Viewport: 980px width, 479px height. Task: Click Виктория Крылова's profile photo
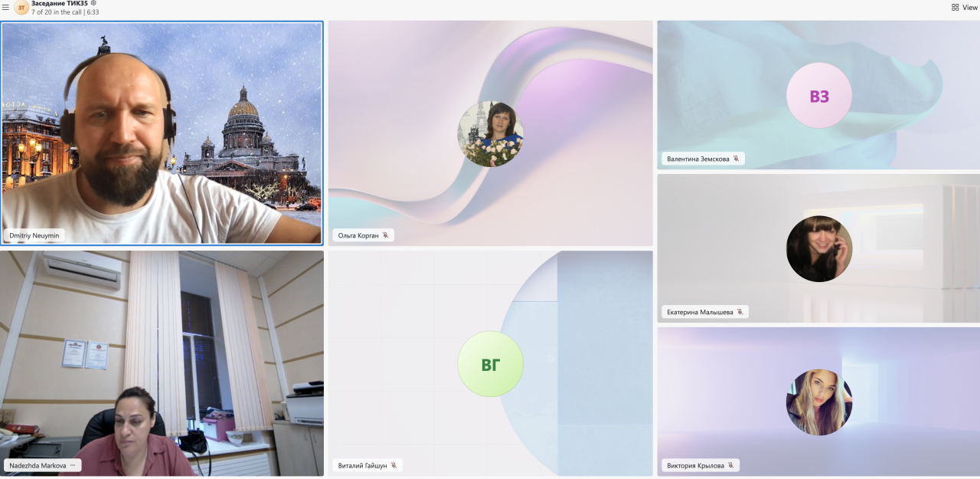818,402
